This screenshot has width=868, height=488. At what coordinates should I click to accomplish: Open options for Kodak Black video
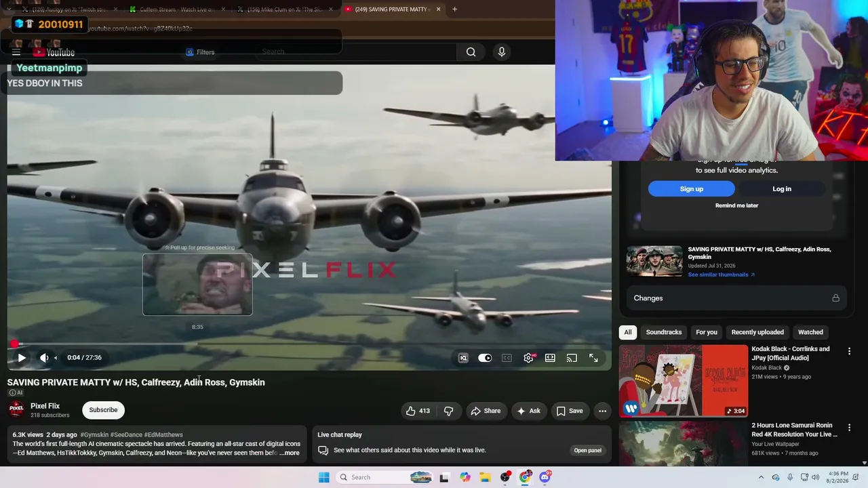[x=849, y=351]
